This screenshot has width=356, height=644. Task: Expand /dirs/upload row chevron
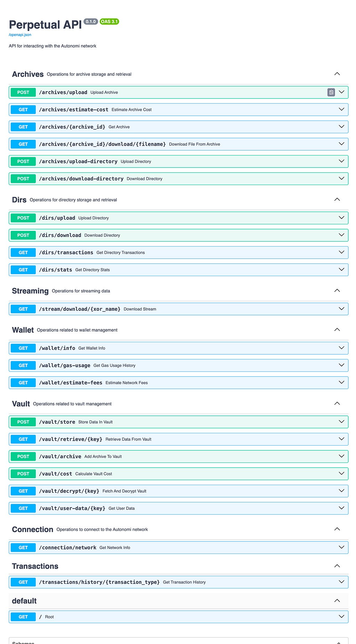click(x=341, y=218)
